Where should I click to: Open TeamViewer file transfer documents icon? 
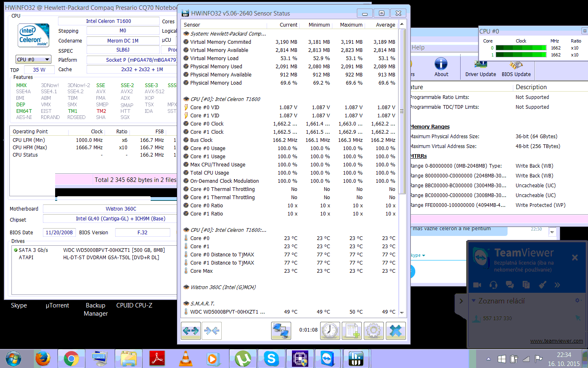(x=526, y=285)
